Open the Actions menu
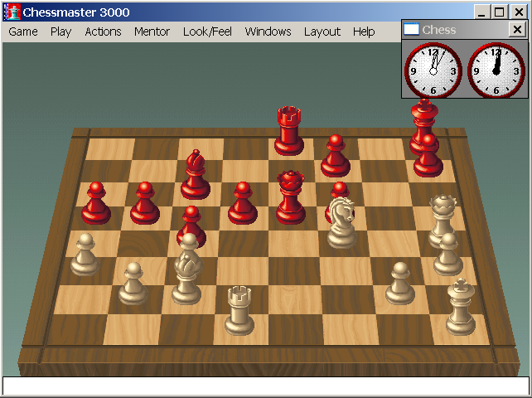 point(103,32)
